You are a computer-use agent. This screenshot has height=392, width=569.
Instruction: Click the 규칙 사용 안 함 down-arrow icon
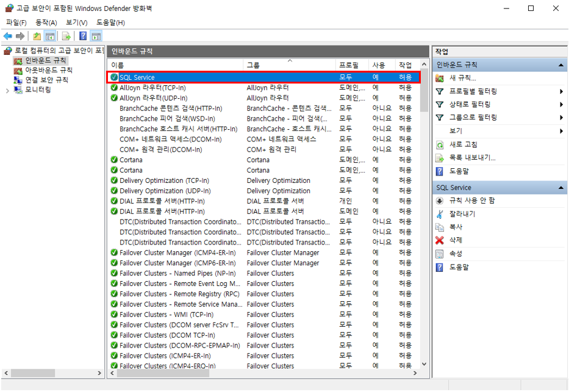pos(440,201)
